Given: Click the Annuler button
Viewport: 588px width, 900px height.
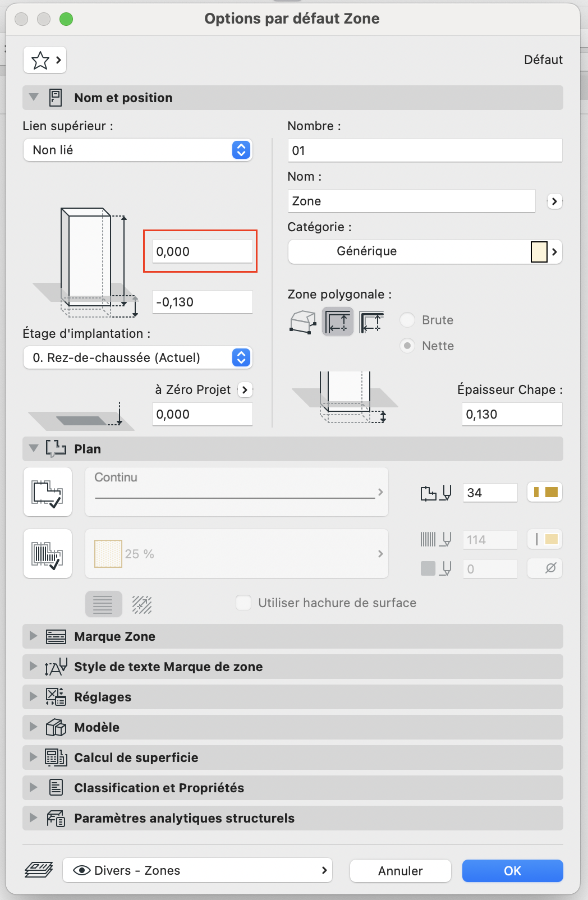Looking at the screenshot, I should click(401, 871).
